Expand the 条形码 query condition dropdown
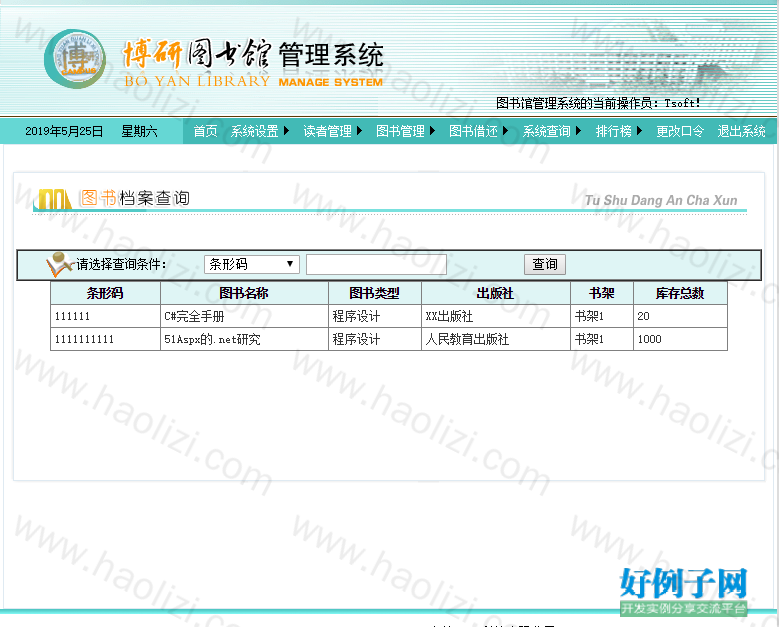The image size is (779, 627). coord(252,264)
